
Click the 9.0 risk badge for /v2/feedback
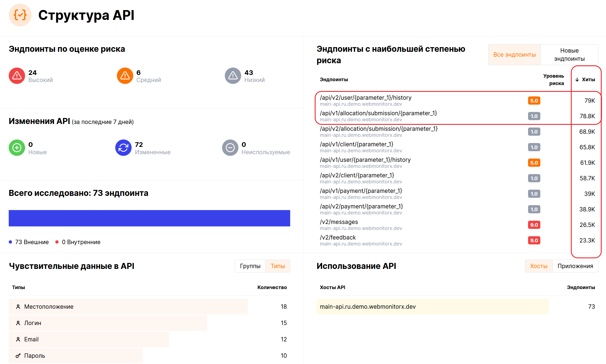point(534,240)
